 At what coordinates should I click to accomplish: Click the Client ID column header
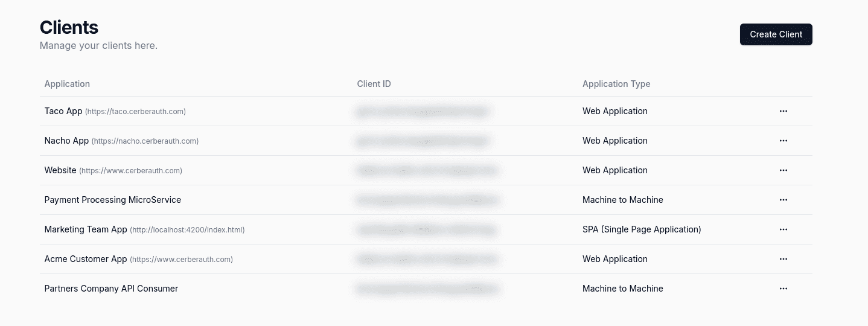pyautogui.click(x=374, y=84)
